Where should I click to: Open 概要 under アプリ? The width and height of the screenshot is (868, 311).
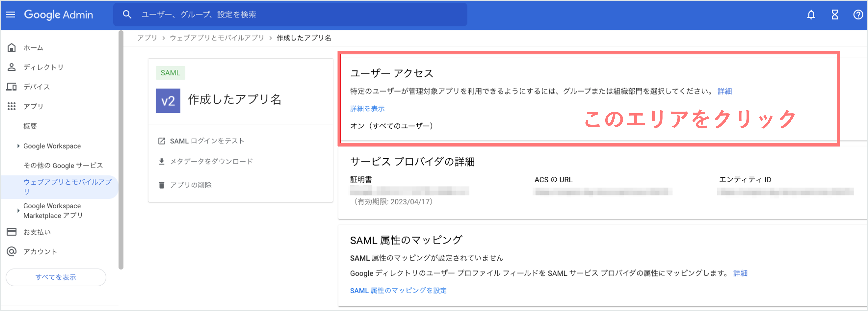30,126
